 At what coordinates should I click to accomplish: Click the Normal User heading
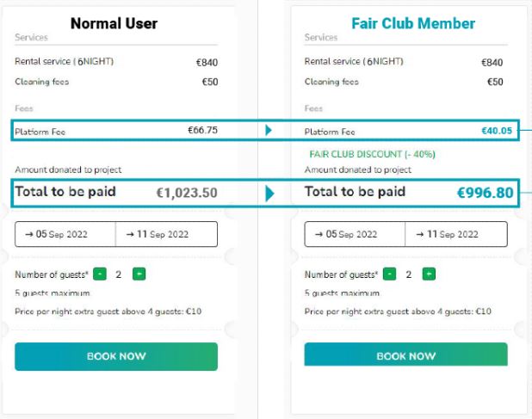point(114,23)
